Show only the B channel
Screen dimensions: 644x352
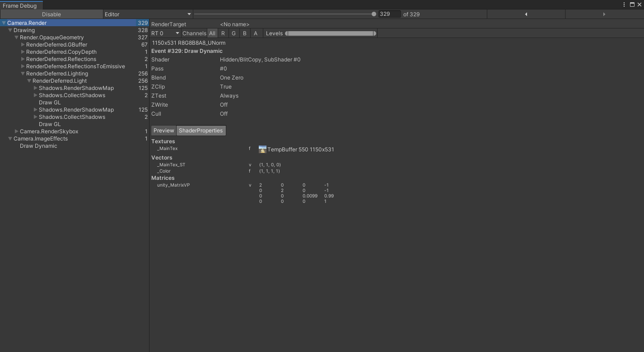click(245, 33)
